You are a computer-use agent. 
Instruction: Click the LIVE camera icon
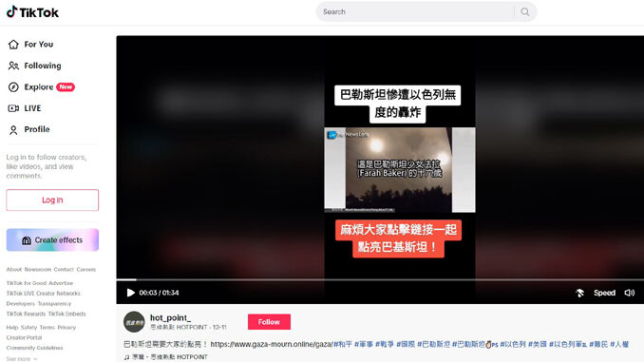(13, 108)
